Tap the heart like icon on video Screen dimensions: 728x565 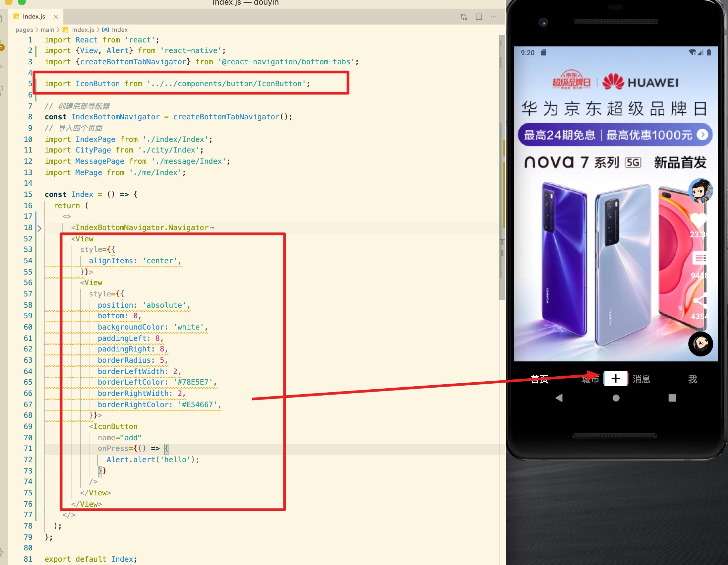coord(698,220)
